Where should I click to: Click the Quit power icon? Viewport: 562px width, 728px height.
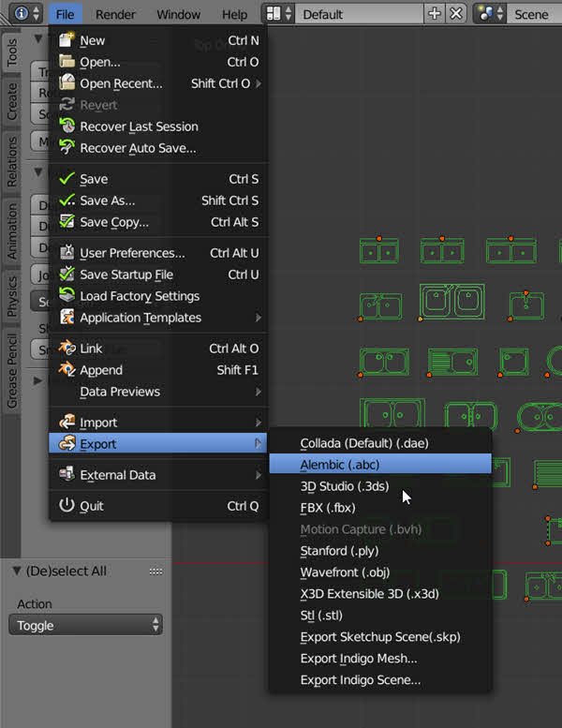coord(67,505)
